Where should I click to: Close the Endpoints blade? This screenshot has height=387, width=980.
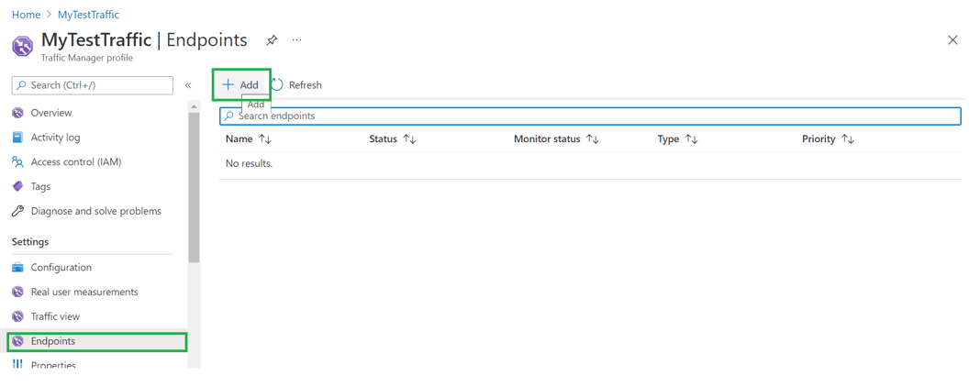[x=952, y=40]
